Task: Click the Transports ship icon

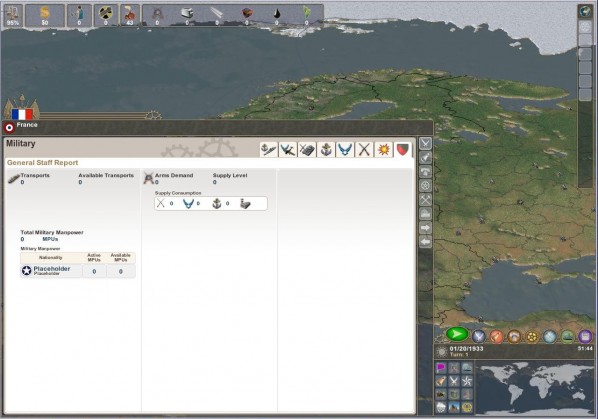Action: [14, 179]
